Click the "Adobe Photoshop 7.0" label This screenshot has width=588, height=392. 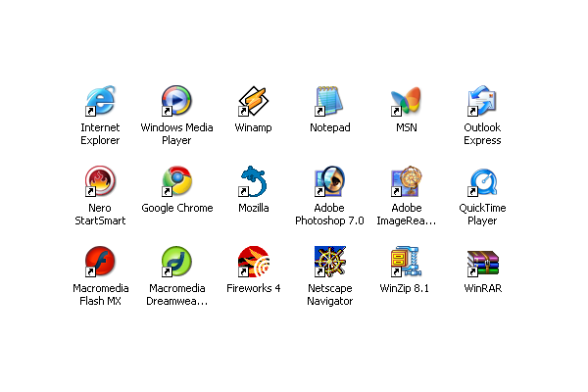click(x=329, y=215)
